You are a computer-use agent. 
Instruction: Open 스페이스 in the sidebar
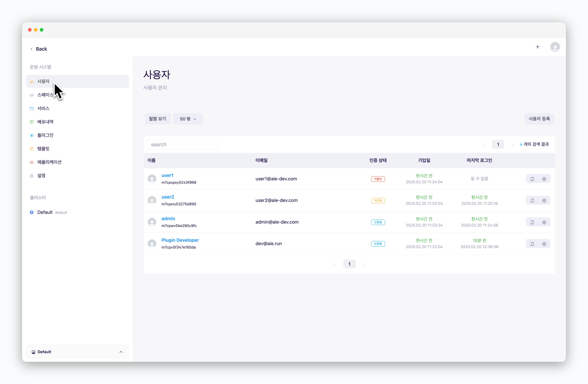(77, 95)
